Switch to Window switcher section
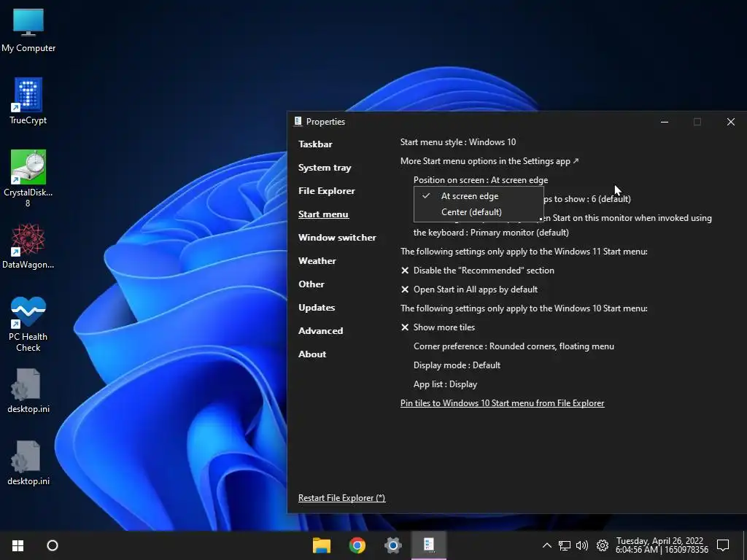This screenshot has width=747, height=560. tap(337, 238)
